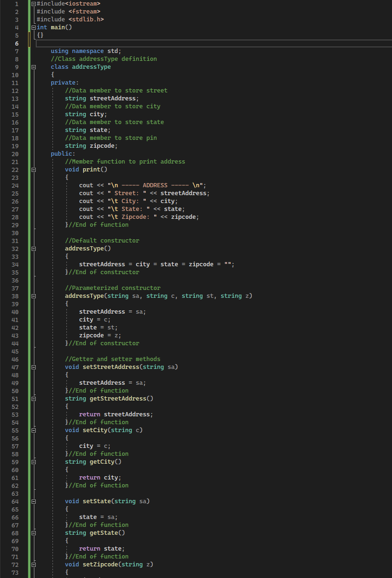Click line number 44 in the gutter
The height and width of the screenshot is (578, 392).
tap(15, 343)
